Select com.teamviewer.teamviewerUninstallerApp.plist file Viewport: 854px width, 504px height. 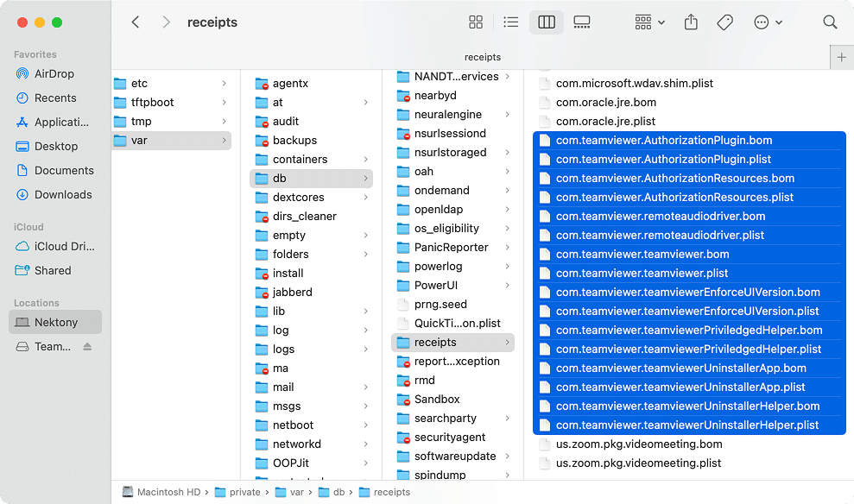(689, 387)
